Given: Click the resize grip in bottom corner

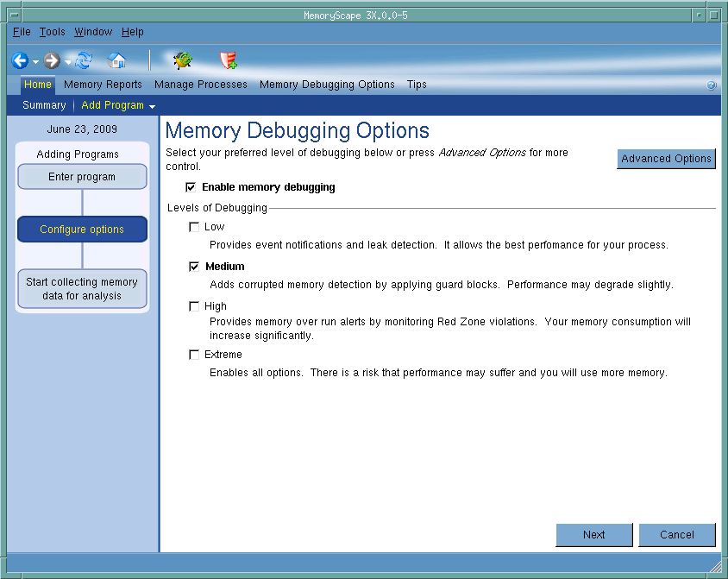Looking at the screenshot, I should pos(717,568).
